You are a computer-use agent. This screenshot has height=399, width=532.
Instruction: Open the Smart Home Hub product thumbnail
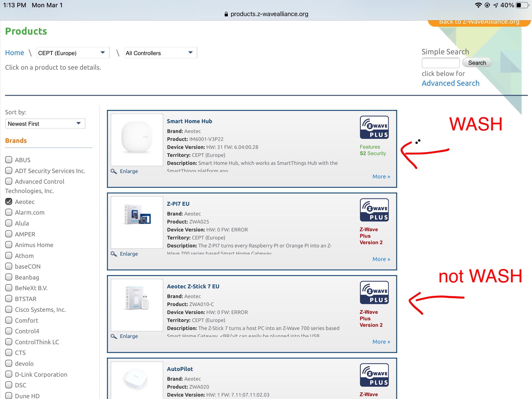point(137,140)
